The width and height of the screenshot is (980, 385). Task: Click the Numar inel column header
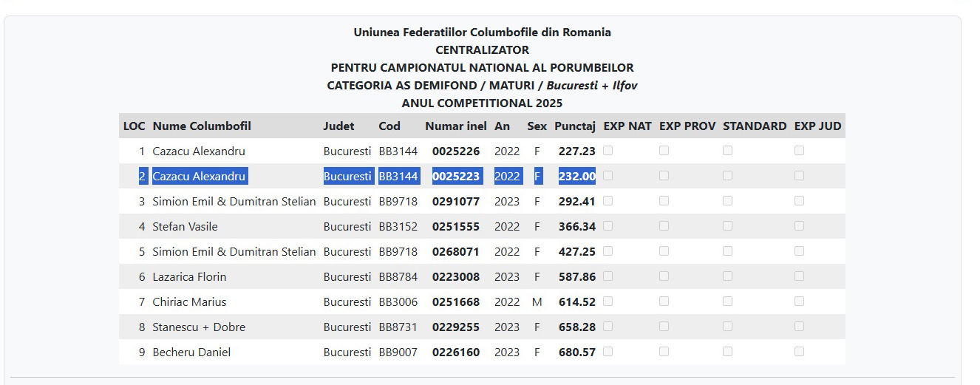click(456, 126)
